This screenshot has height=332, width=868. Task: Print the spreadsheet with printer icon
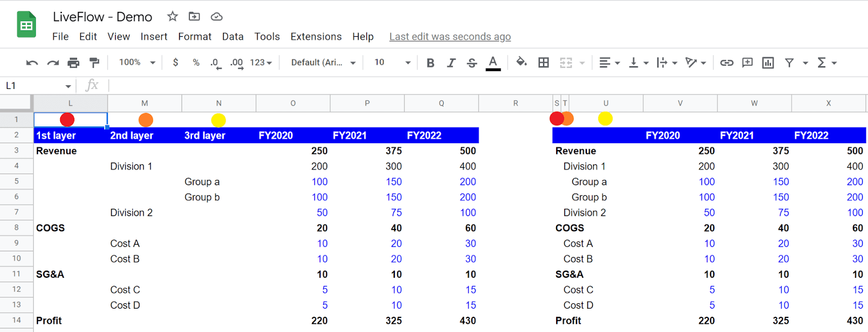(x=73, y=63)
